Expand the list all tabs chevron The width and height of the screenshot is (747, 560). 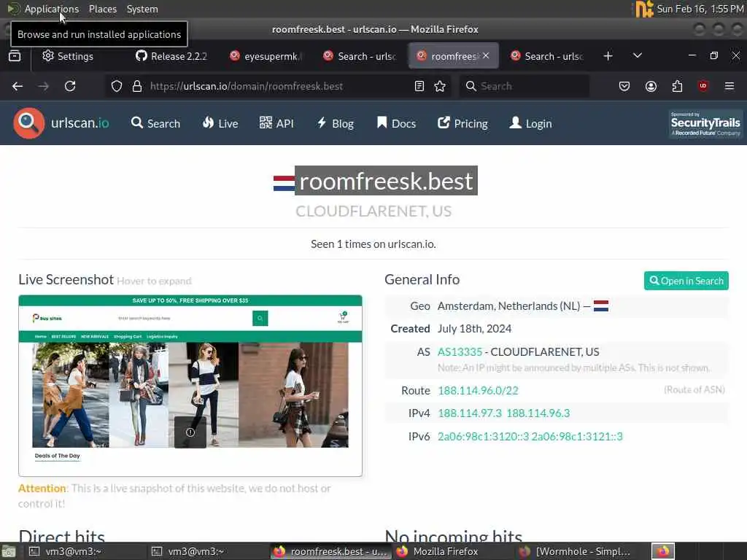(638, 55)
